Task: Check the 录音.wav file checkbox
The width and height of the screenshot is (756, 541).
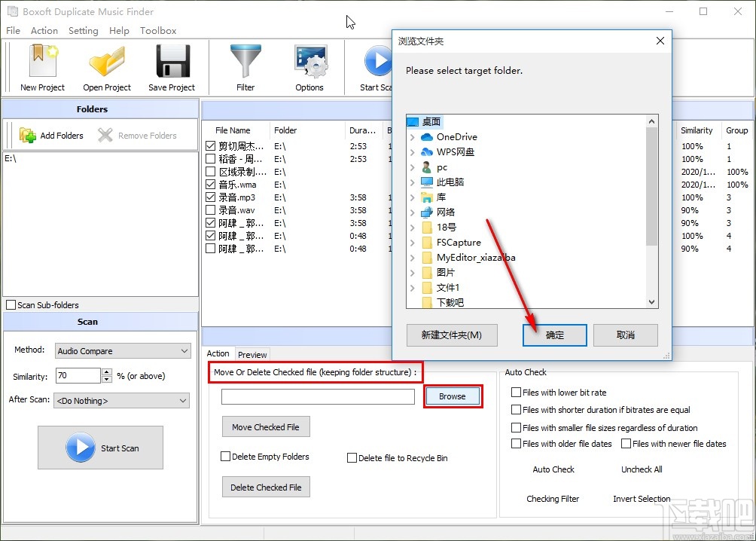Action: pyautogui.click(x=210, y=210)
